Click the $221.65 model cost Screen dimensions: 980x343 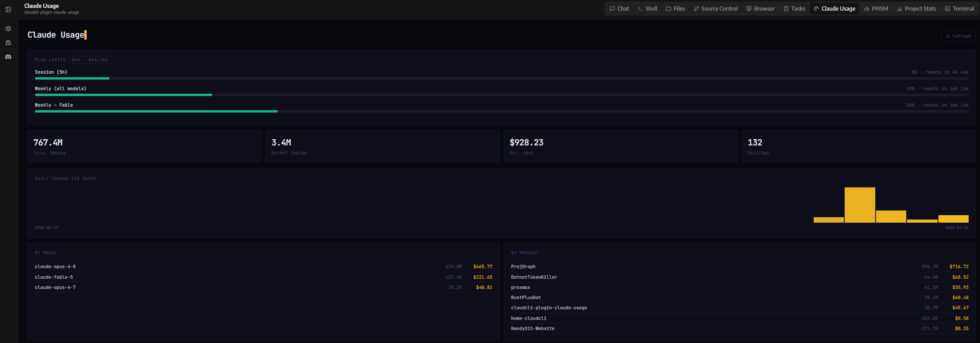click(483, 277)
